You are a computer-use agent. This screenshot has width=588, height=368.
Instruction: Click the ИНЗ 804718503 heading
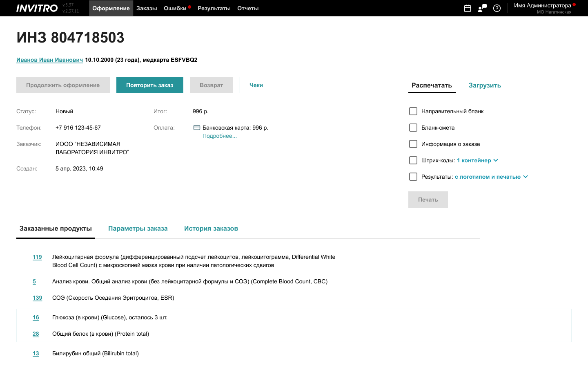pyautogui.click(x=70, y=37)
